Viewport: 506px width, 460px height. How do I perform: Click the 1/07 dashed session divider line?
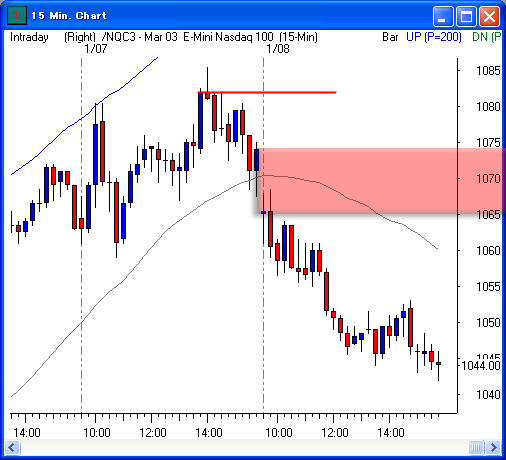click(x=81, y=283)
